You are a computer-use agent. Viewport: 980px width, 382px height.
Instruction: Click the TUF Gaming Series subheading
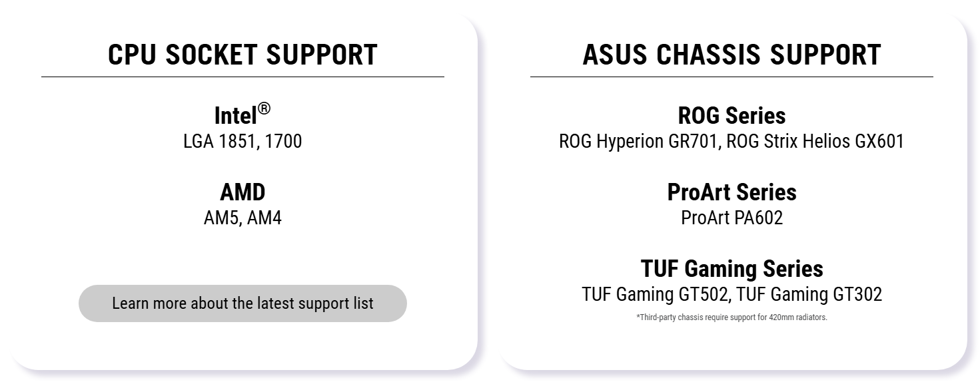[x=732, y=269]
